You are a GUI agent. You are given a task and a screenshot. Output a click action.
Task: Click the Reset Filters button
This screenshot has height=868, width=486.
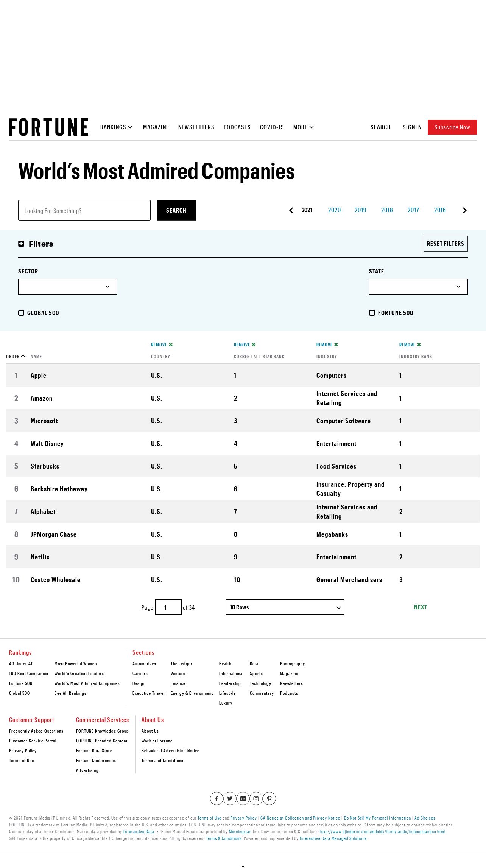[445, 244]
